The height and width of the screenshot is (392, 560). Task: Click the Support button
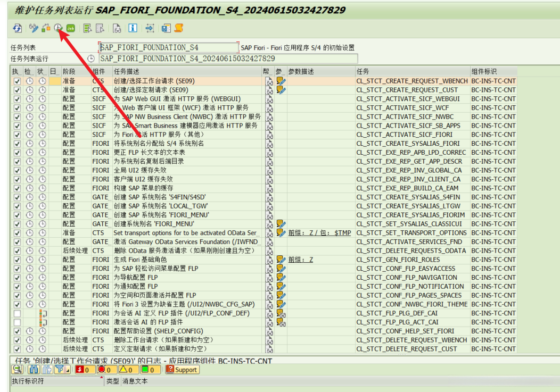tap(182, 370)
